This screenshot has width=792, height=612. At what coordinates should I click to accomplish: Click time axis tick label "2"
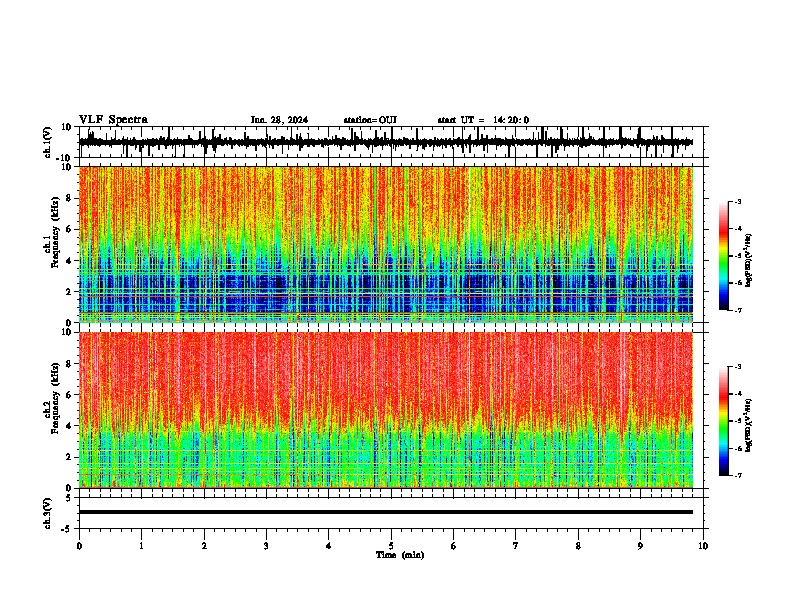coord(204,546)
